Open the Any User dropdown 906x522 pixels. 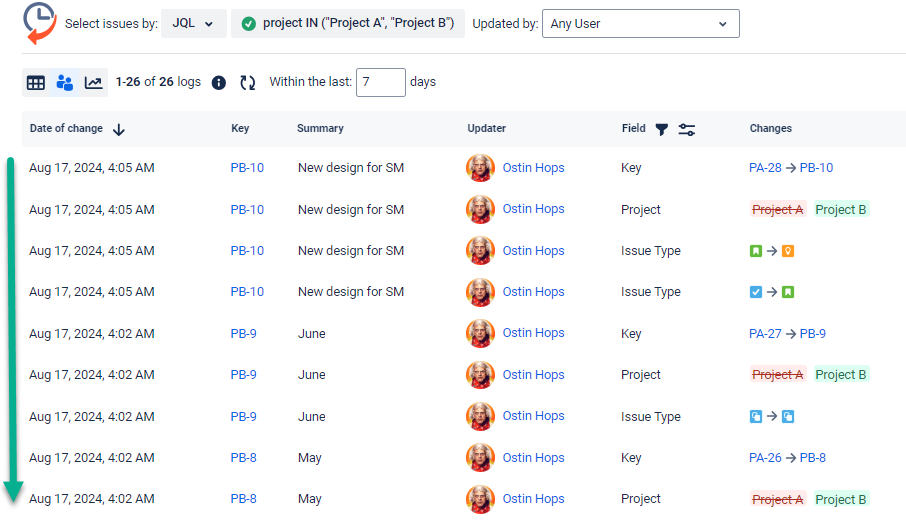640,23
